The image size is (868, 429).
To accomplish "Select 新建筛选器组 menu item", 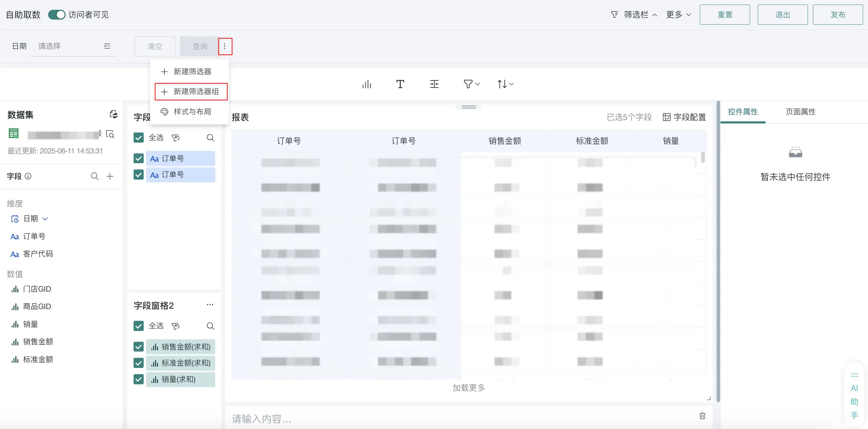I will 191,92.
